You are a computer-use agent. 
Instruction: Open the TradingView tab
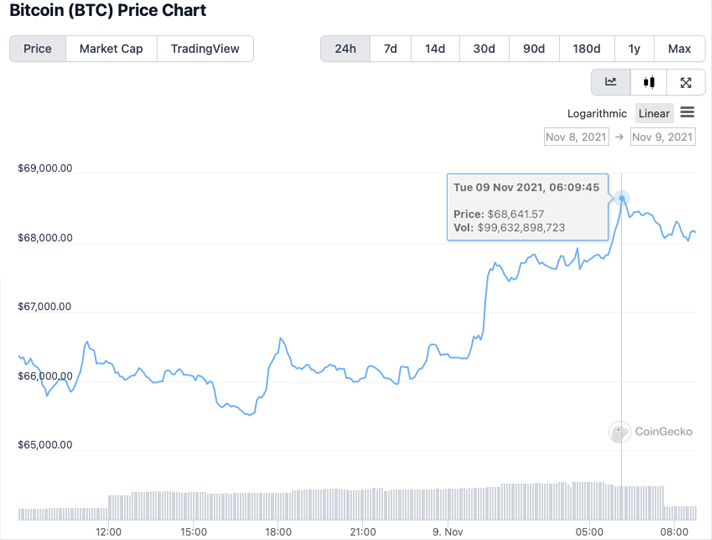(205, 49)
